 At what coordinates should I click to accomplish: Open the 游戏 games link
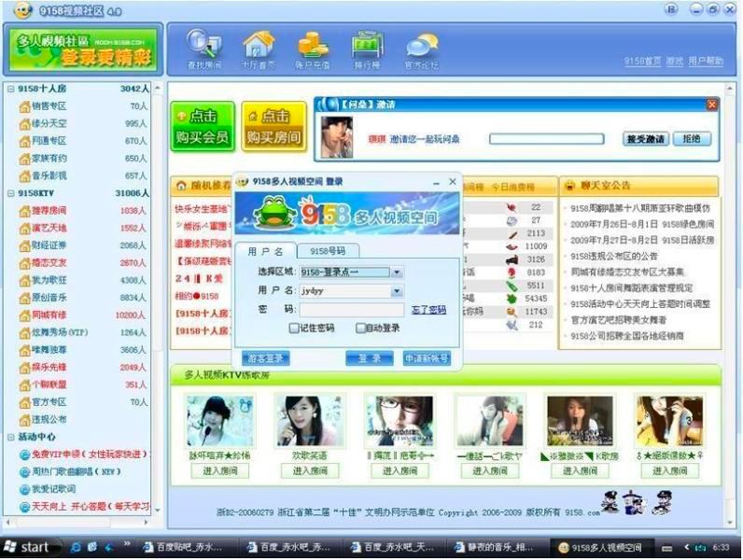(x=675, y=61)
